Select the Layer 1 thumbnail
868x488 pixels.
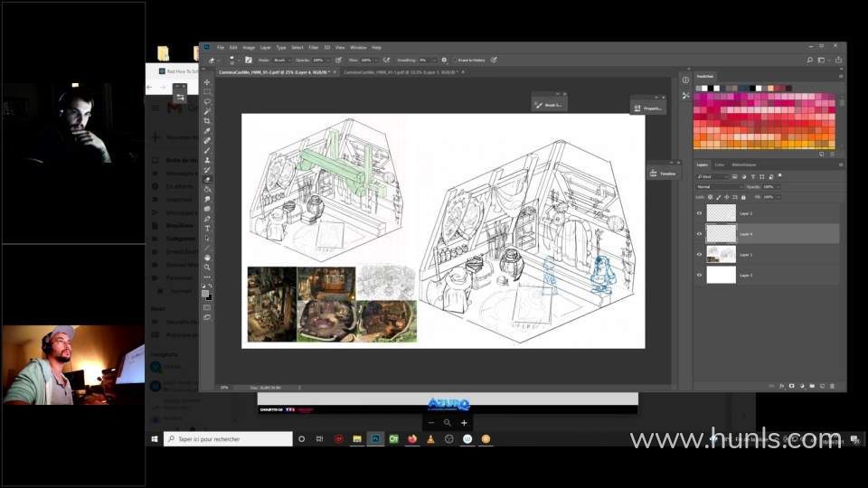(x=722, y=255)
